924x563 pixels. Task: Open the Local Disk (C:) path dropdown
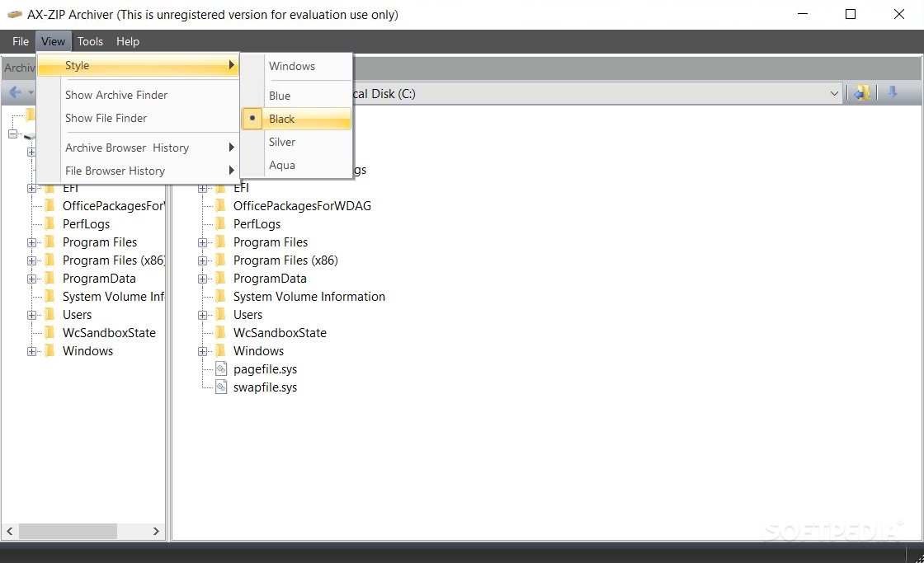(834, 94)
